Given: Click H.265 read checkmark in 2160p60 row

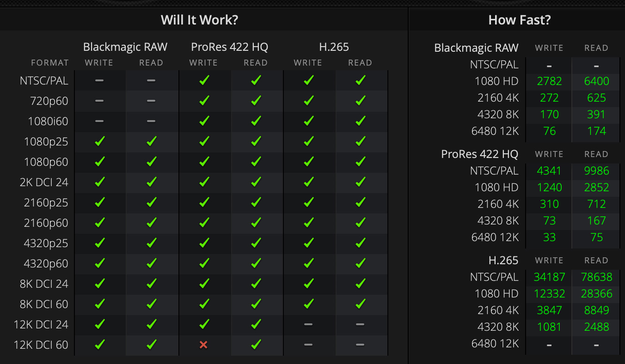Looking at the screenshot, I should [361, 223].
